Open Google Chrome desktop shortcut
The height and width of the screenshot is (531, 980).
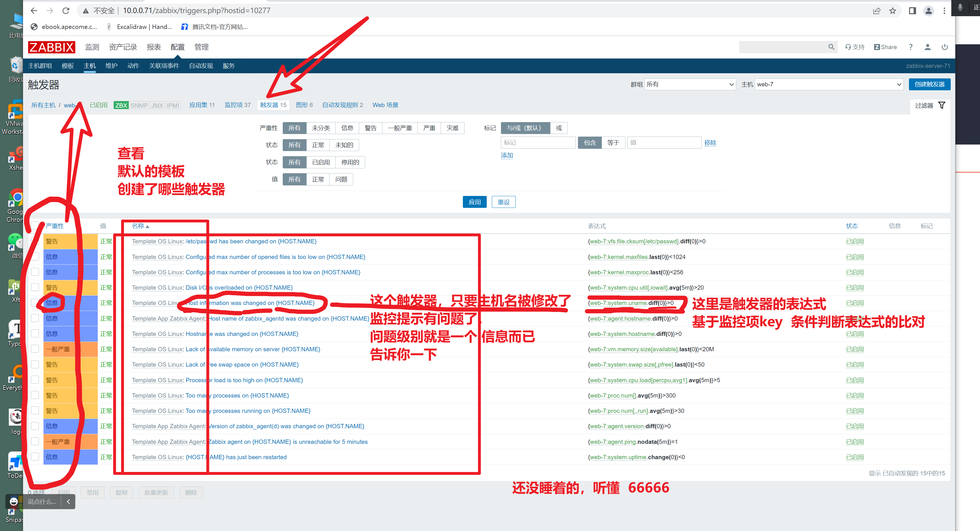15,205
